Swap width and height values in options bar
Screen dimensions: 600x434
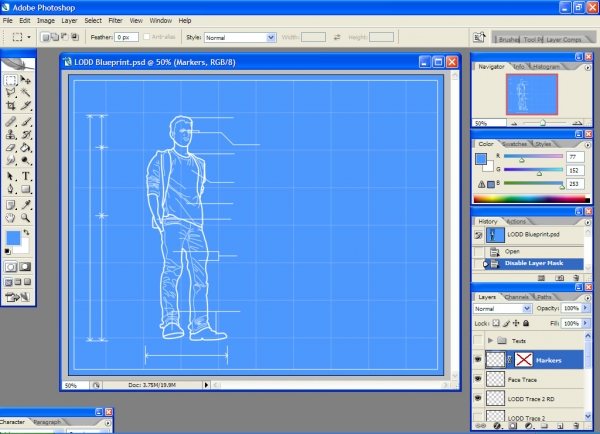337,37
